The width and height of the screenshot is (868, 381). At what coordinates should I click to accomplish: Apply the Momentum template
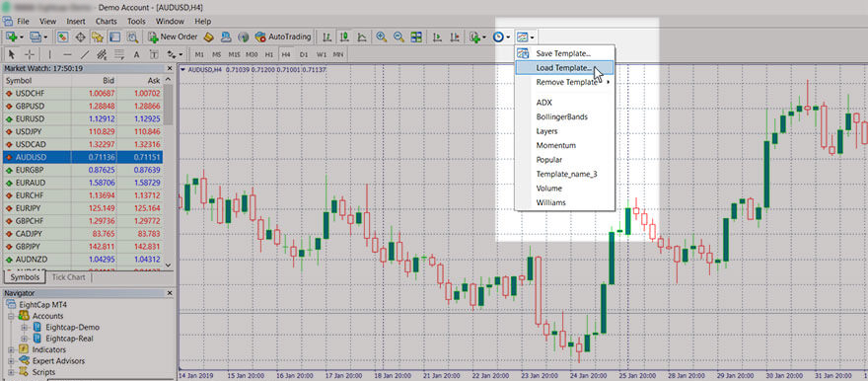tap(564, 145)
